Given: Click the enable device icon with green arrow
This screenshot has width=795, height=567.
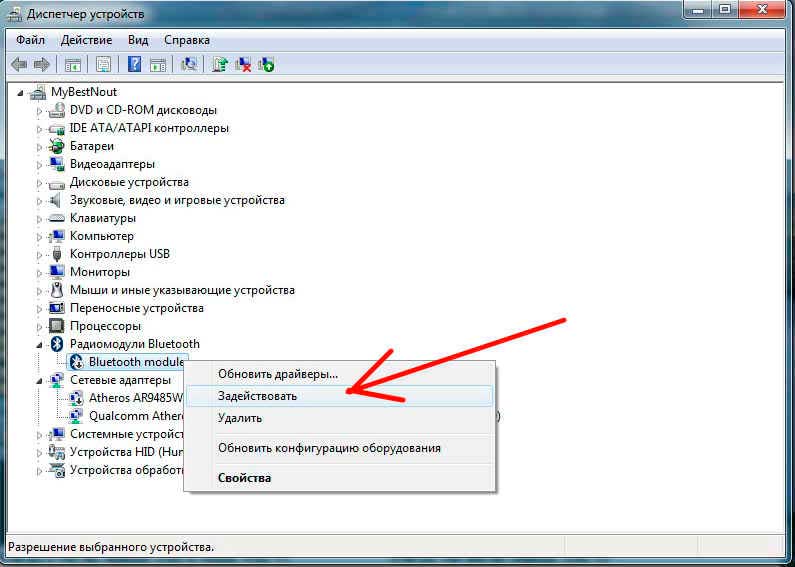Looking at the screenshot, I should pyautogui.click(x=266, y=64).
